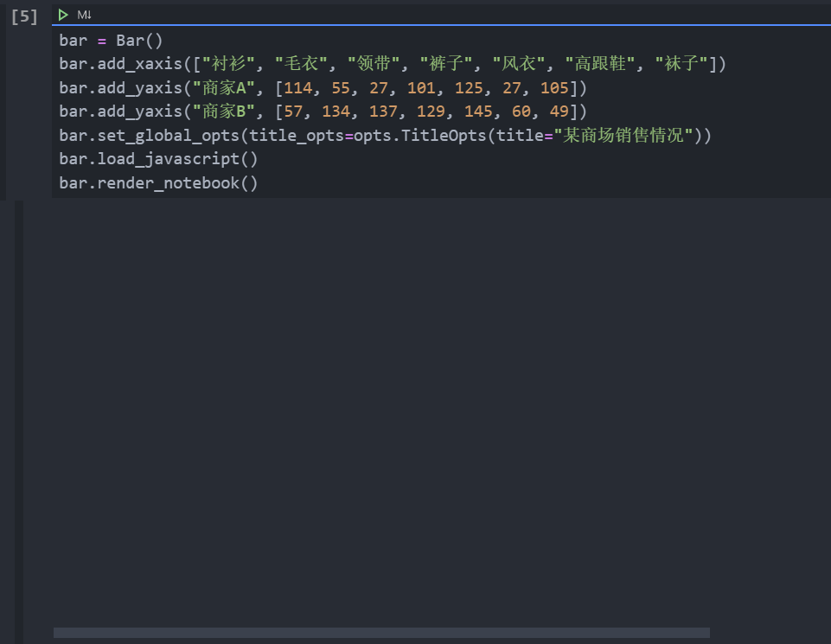Image resolution: width=831 pixels, height=644 pixels.
Task: Click the TitleOpts class name
Action: [x=446, y=135]
